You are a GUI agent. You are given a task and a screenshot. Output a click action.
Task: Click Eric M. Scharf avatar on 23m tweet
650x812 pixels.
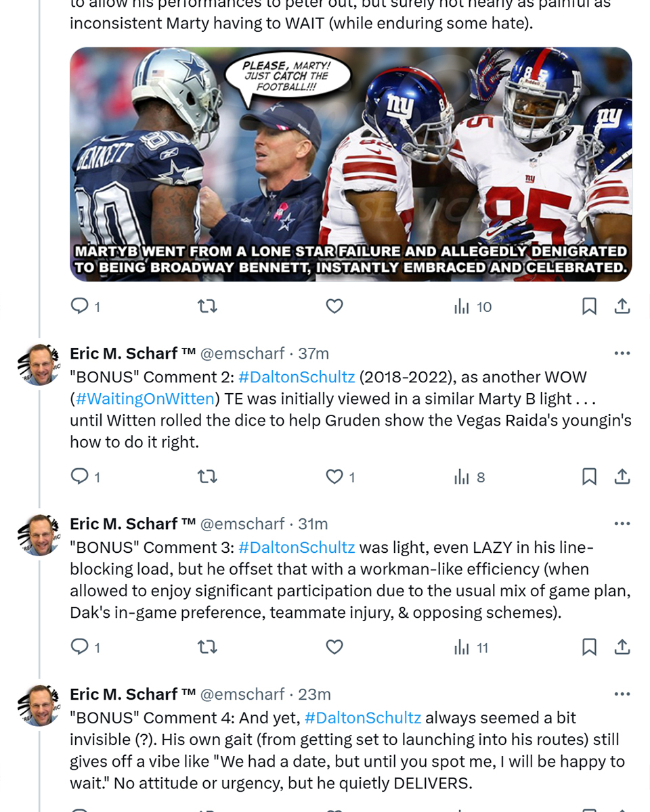point(40,706)
